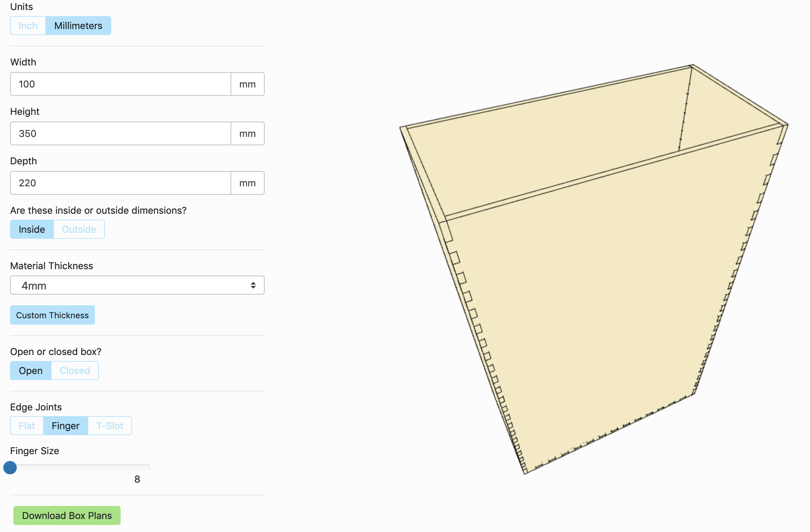Click the 3D box preview

pyautogui.click(x=594, y=269)
